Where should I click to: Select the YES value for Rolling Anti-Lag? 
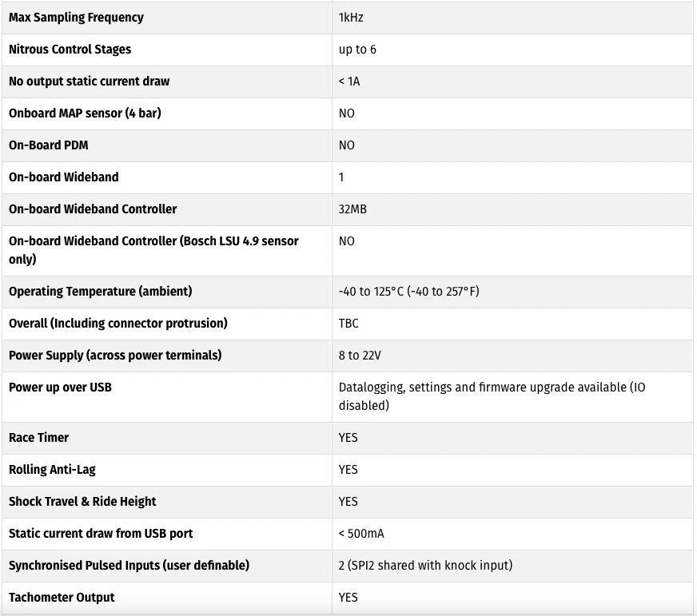click(x=348, y=470)
